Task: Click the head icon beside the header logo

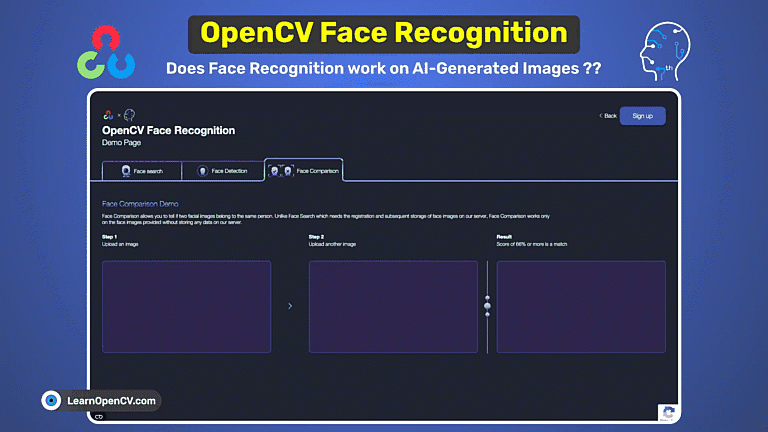Action: pos(129,116)
